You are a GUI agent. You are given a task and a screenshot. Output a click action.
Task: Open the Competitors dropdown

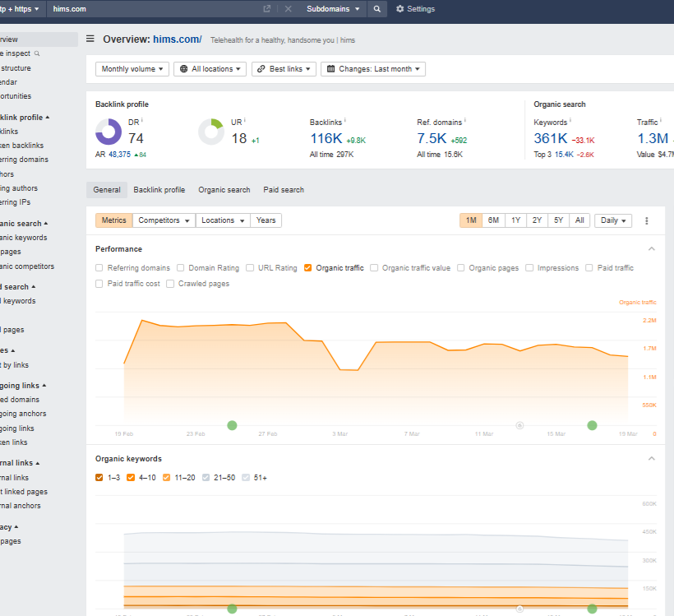pos(164,220)
